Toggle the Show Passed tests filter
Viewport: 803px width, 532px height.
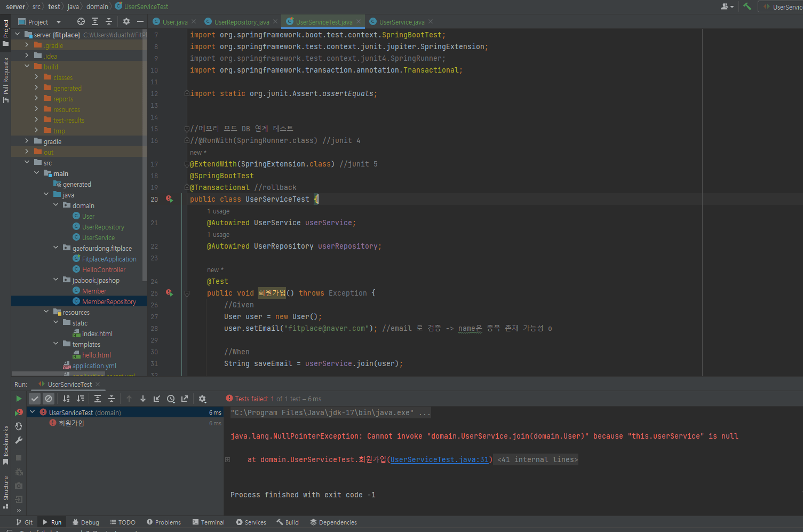point(35,399)
